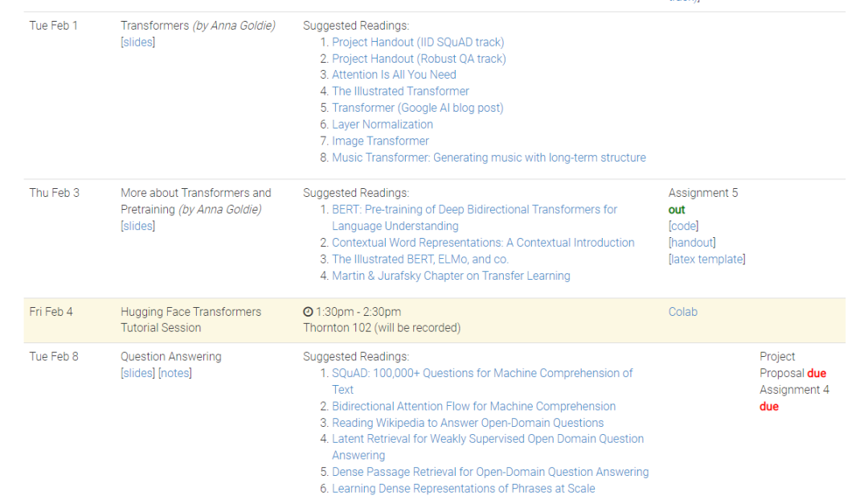Open Assignment 5 latex template

point(706,259)
